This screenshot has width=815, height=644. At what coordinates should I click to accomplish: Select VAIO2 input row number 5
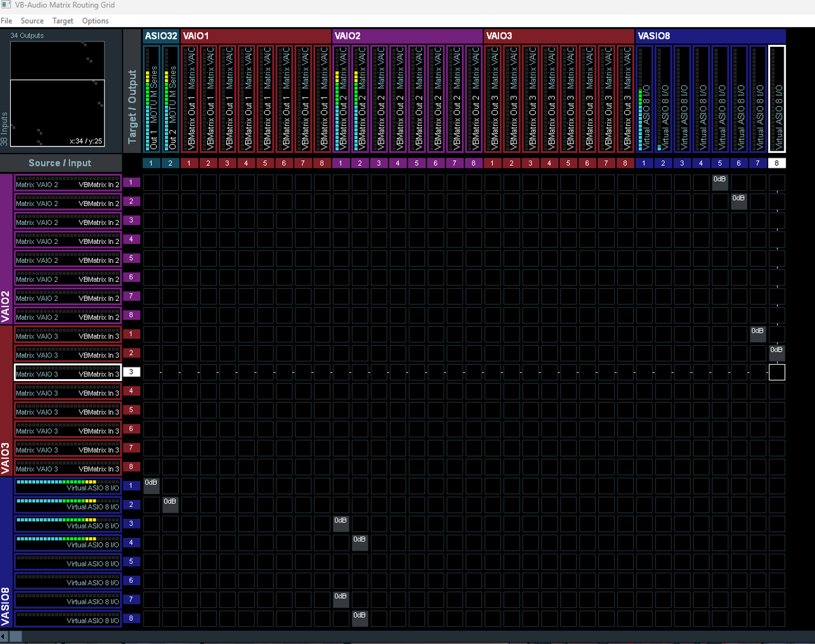(131, 258)
